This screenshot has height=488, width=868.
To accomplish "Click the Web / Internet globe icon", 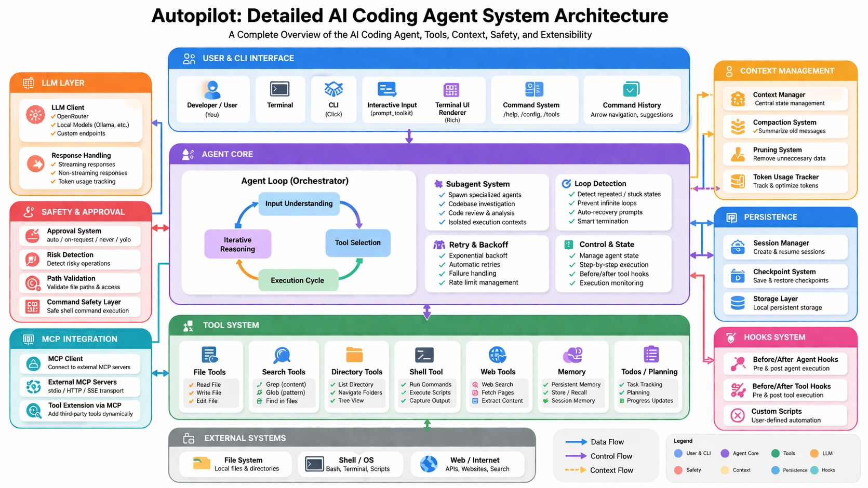I will click(429, 464).
